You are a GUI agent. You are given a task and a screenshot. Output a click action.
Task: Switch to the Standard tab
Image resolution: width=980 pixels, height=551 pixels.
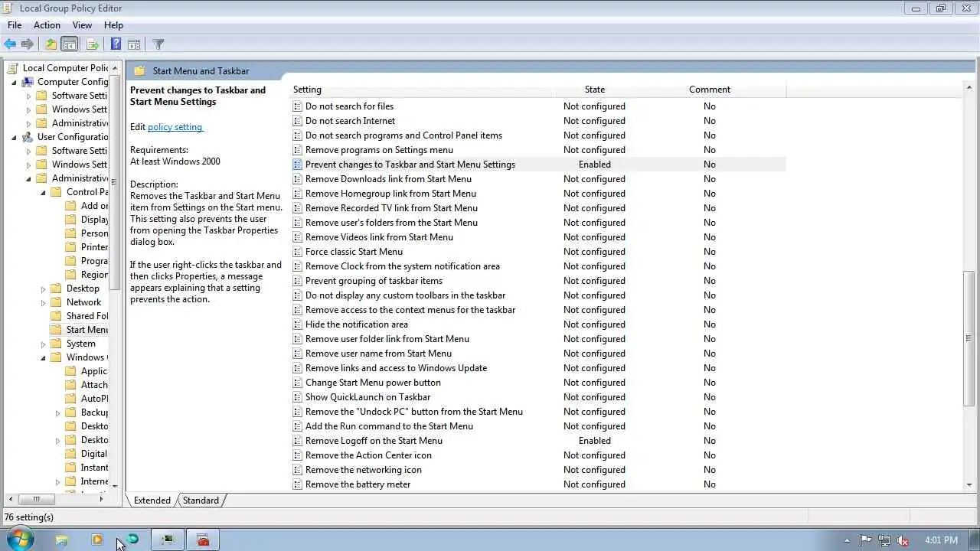(201, 500)
